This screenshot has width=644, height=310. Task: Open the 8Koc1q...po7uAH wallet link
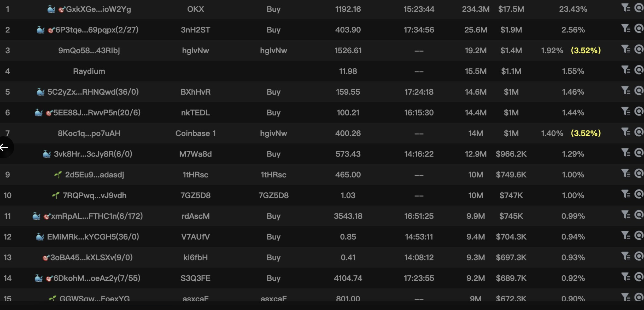point(89,133)
